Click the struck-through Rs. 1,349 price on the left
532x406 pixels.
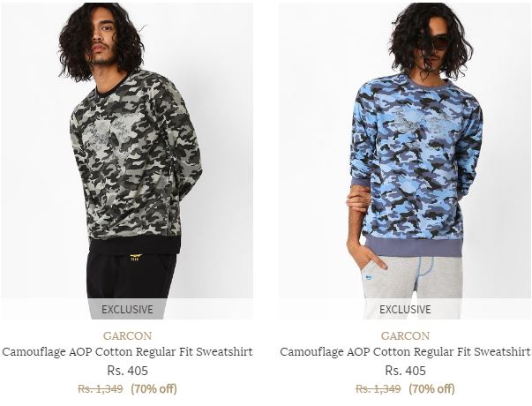pos(100,388)
